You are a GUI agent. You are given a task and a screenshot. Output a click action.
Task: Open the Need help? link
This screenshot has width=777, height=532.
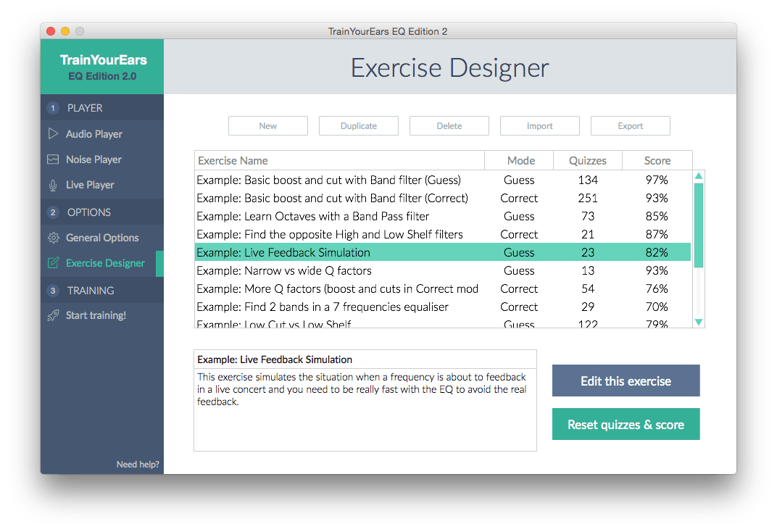tap(137, 464)
